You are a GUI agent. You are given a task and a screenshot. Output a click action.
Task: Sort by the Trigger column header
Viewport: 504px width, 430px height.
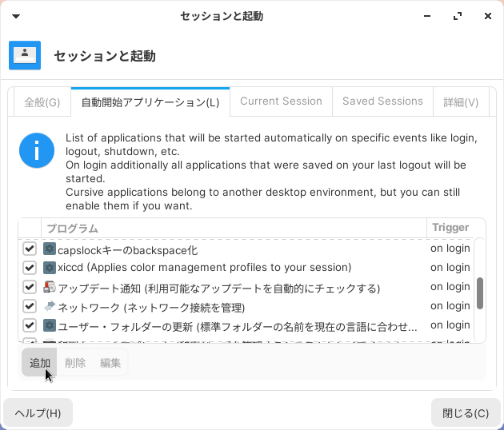pyautogui.click(x=450, y=228)
